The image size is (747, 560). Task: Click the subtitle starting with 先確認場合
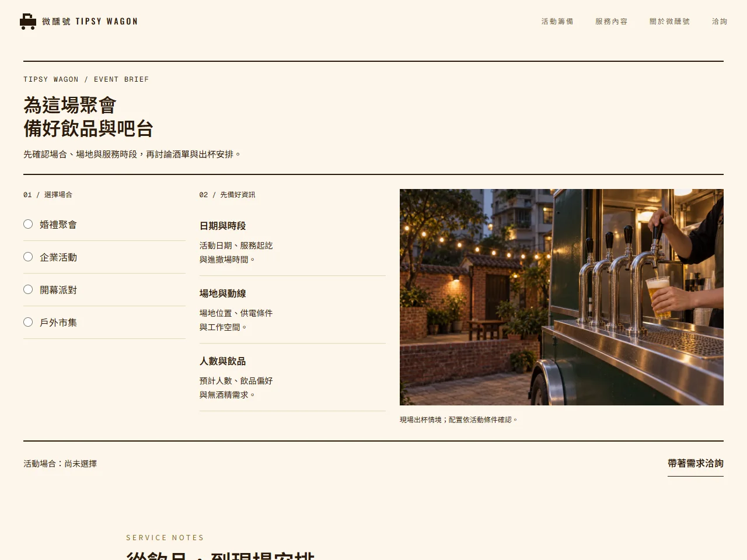(x=132, y=155)
